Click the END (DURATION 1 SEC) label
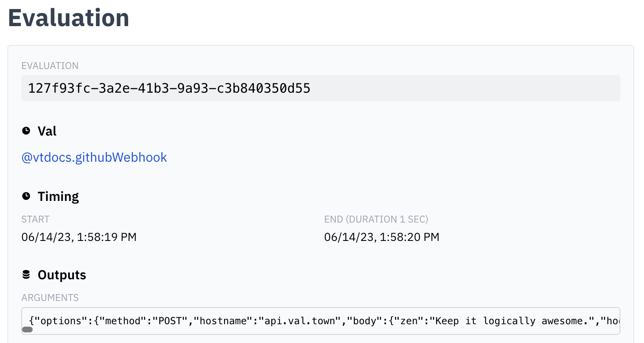This screenshot has height=343, width=644. 376,219
